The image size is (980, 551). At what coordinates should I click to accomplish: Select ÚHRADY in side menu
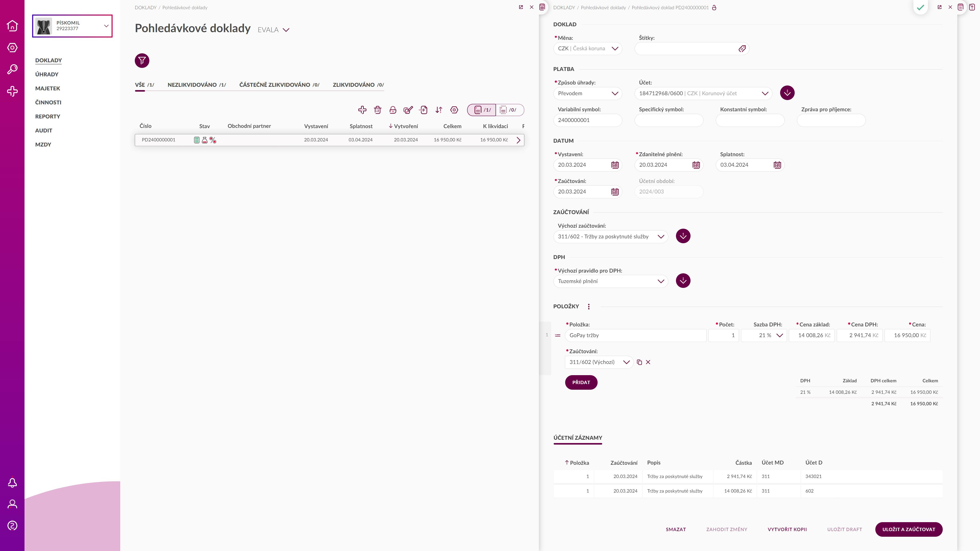point(47,75)
